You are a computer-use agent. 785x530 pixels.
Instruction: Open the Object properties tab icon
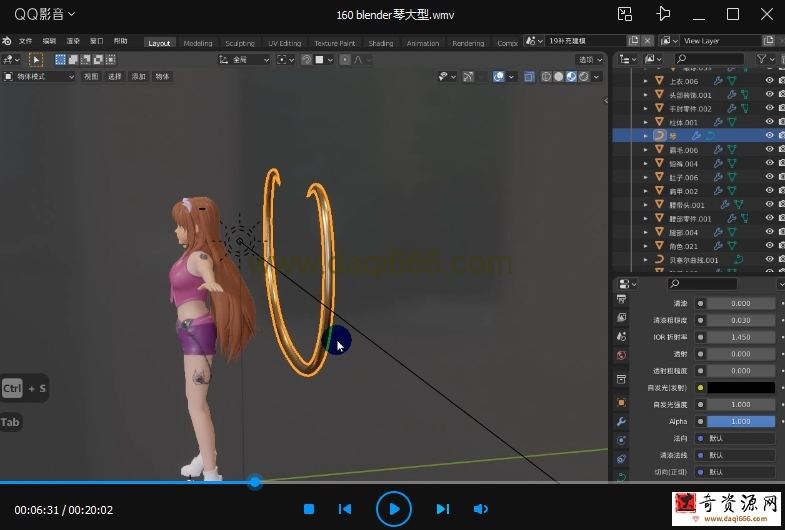621,402
